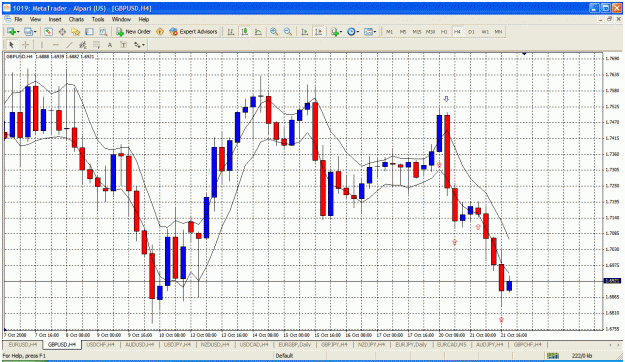Open the Indicators list dropdown
The image size is (625, 362).
tap(336, 32)
